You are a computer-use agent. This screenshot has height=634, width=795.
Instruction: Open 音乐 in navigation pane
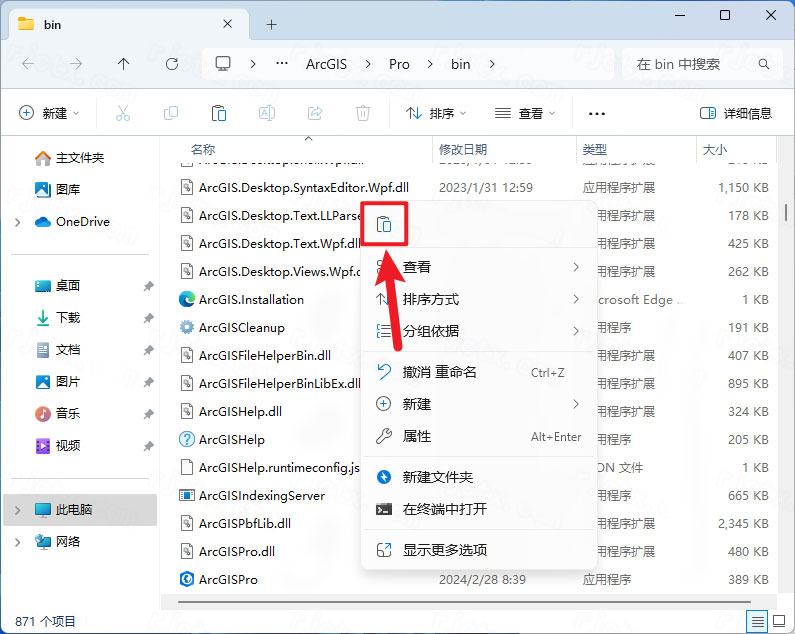[x=57, y=413]
